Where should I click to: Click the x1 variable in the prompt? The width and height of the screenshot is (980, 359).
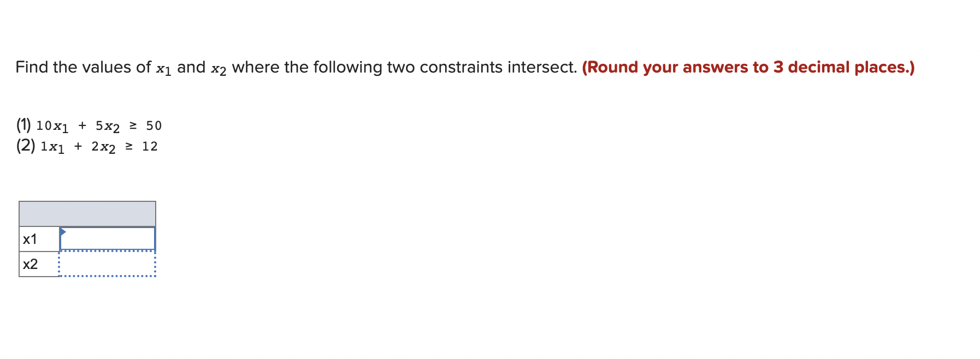(162, 69)
